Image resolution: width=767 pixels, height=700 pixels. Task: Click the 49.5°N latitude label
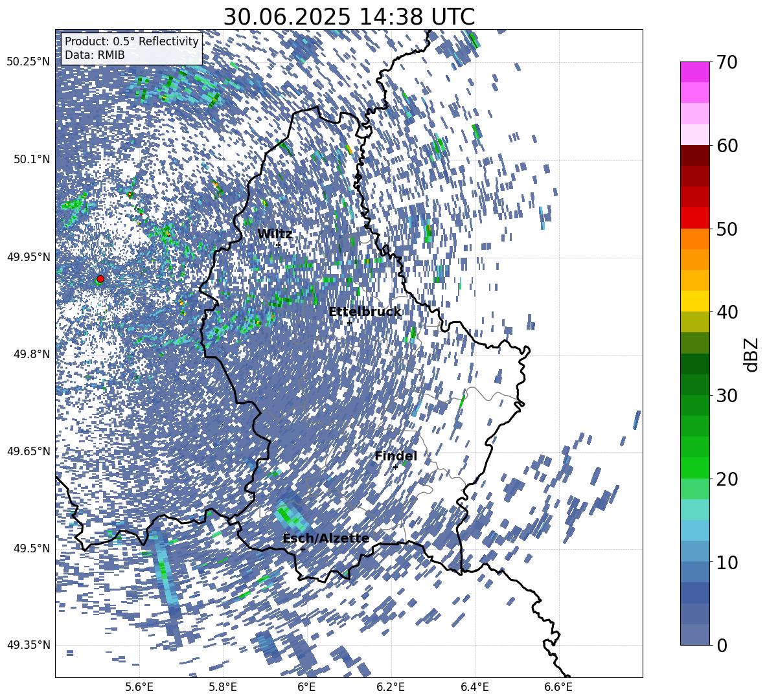(x=32, y=548)
